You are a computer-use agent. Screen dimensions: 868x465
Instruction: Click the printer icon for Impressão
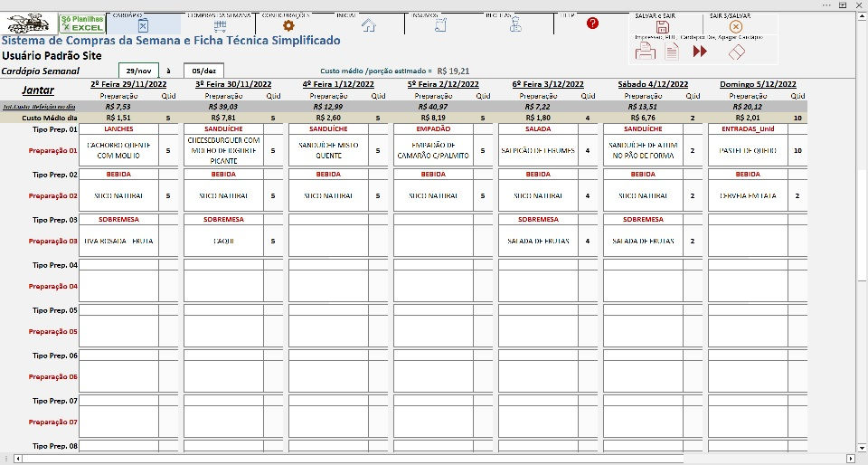click(645, 52)
